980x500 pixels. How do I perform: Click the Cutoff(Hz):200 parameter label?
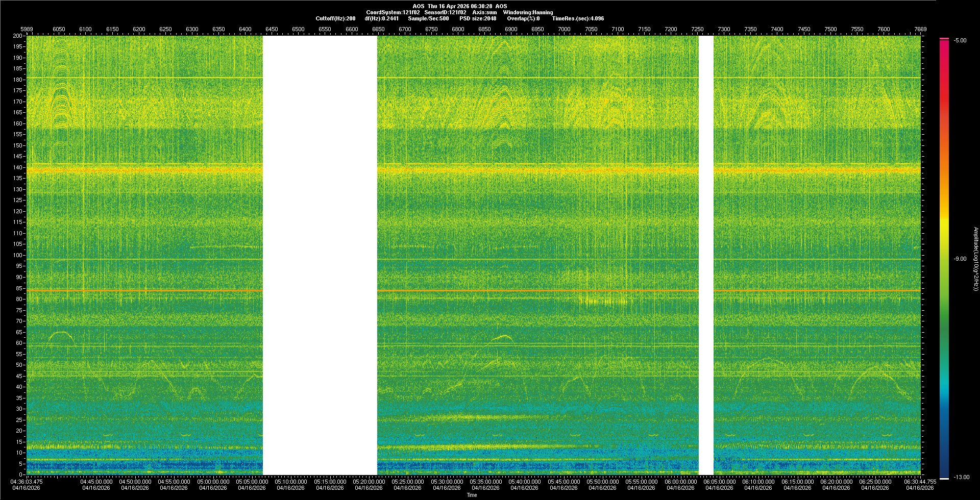(335, 18)
